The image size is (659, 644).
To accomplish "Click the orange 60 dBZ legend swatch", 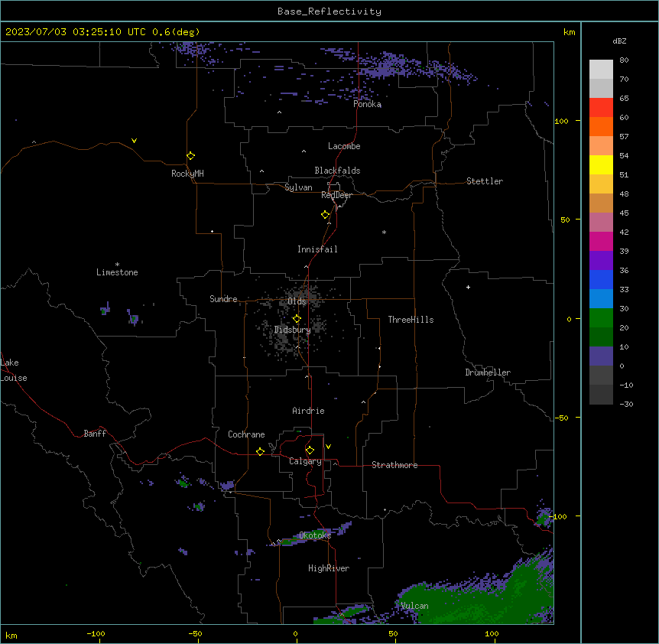I will (x=601, y=126).
